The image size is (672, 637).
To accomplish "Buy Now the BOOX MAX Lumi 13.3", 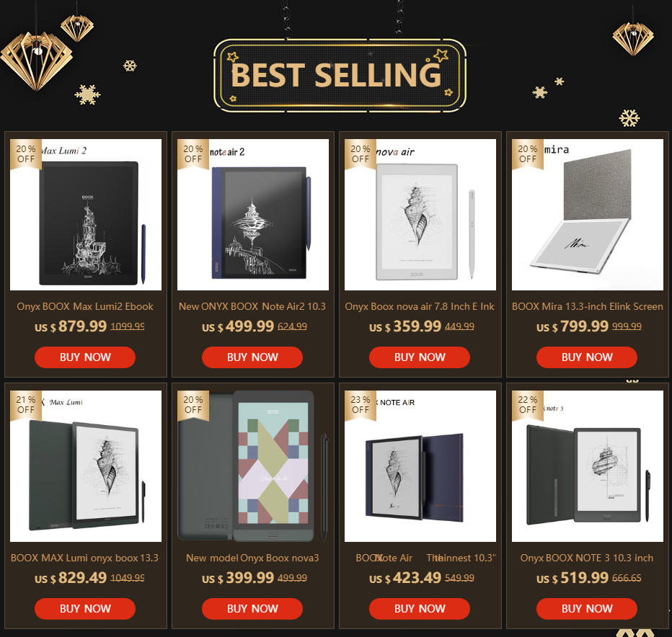I will [85, 609].
